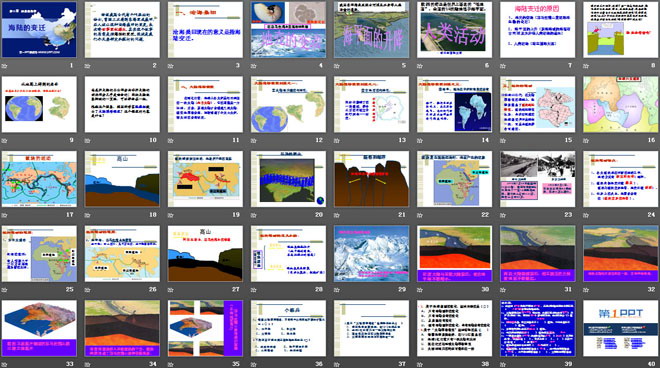Viewport: 660px width, 368px height.
Task: Select slide 6 titled 人类活动
Action: (x=454, y=29)
